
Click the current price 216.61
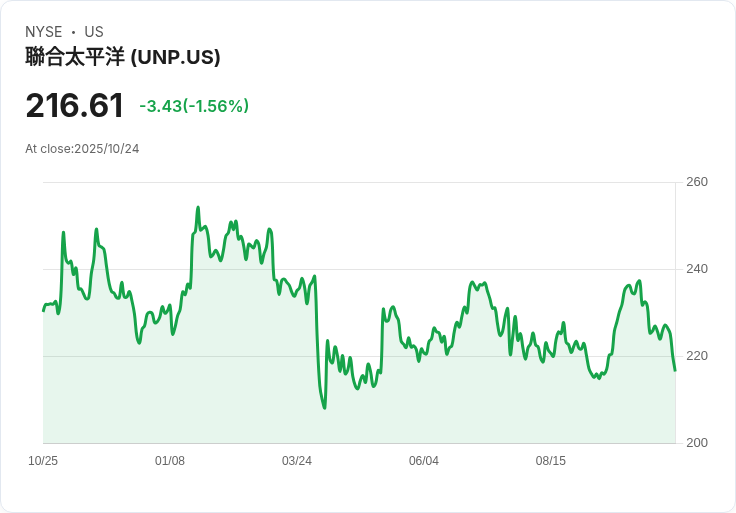tap(75, 106)
